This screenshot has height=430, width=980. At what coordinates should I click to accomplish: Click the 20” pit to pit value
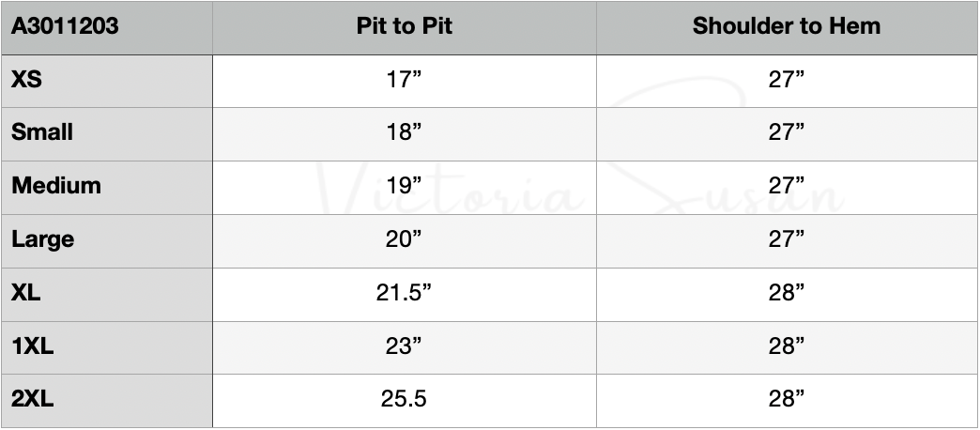click(x=405, y=238)
